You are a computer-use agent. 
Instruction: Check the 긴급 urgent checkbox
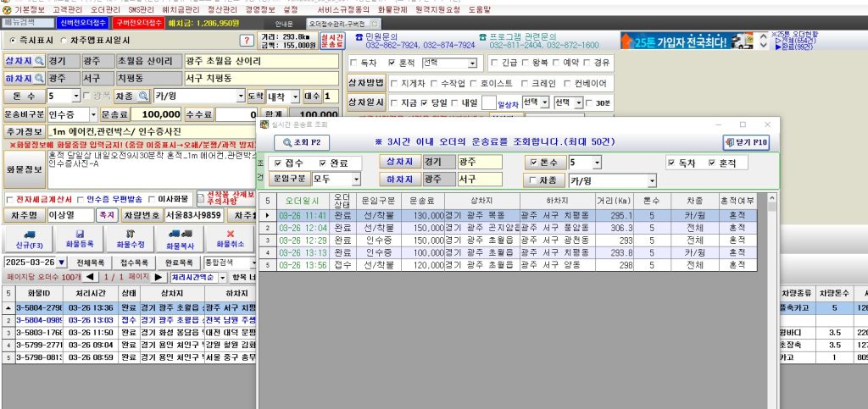pyautogui.click(x=494, y=63)
